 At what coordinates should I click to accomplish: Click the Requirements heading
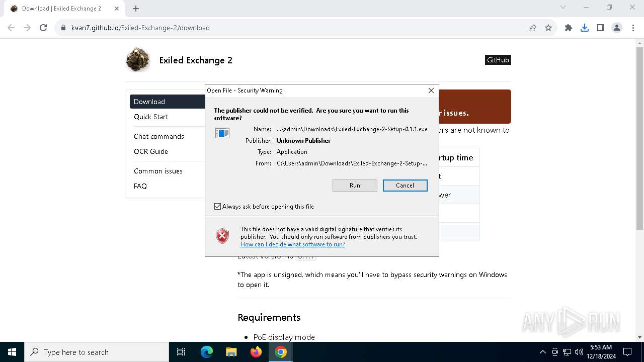(269, 317)
